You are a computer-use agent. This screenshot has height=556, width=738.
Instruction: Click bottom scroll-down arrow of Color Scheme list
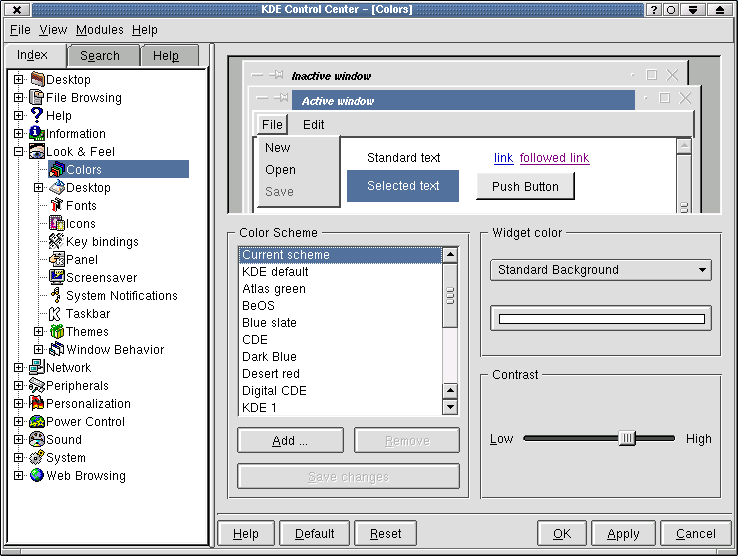450,407
